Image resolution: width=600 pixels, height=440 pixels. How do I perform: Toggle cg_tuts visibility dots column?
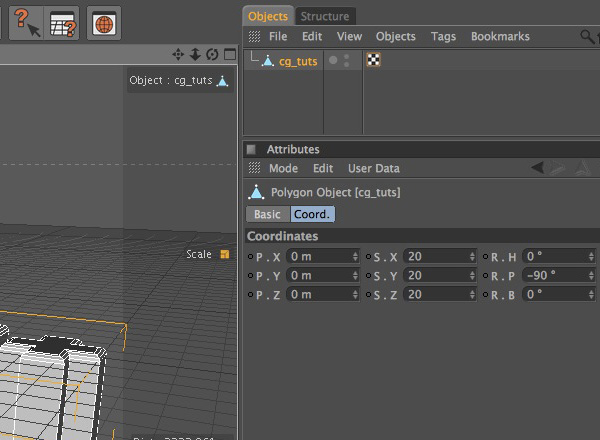[x=347, y=61]
